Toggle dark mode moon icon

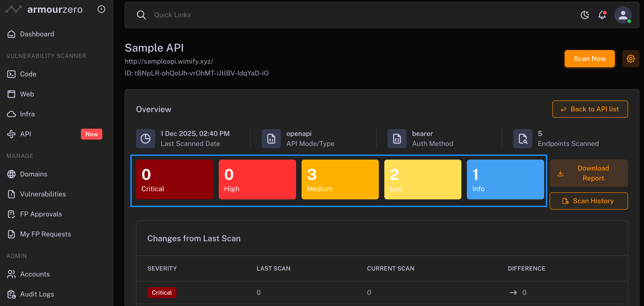click(x=584, y=15)
